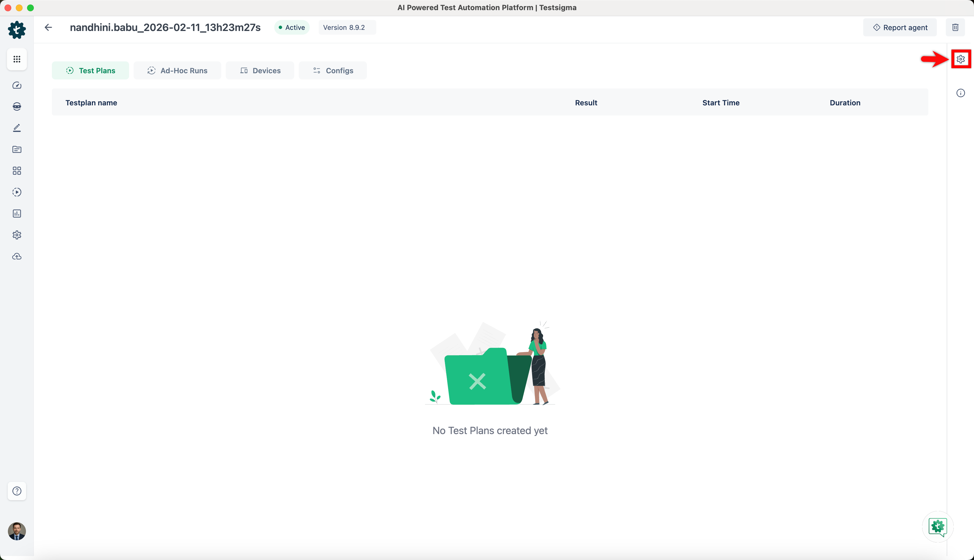Open the sidebar settings gear
974x560 pixels.
click(x=17, y=235)
